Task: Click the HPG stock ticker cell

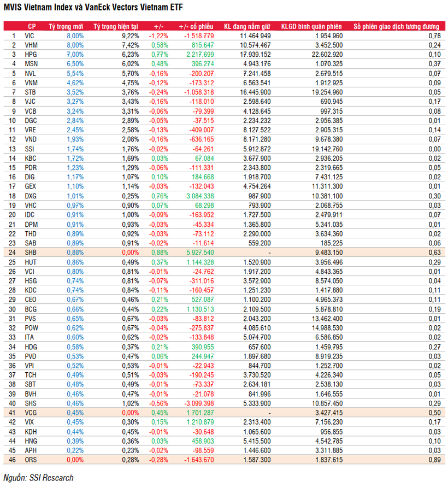Action: 31,55
